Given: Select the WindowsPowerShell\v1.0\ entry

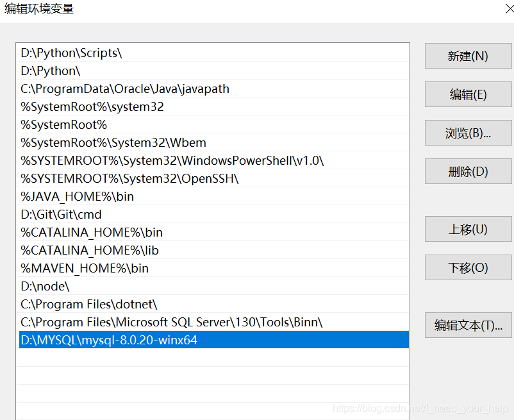Looking at the screenshot, I should click(x=213, y=160).
